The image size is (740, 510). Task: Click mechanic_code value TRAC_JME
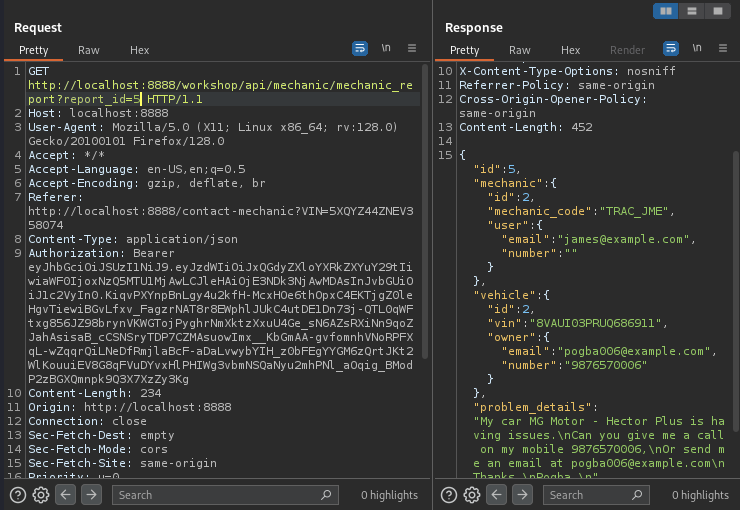pyautogui.click(x=634, y=211)
